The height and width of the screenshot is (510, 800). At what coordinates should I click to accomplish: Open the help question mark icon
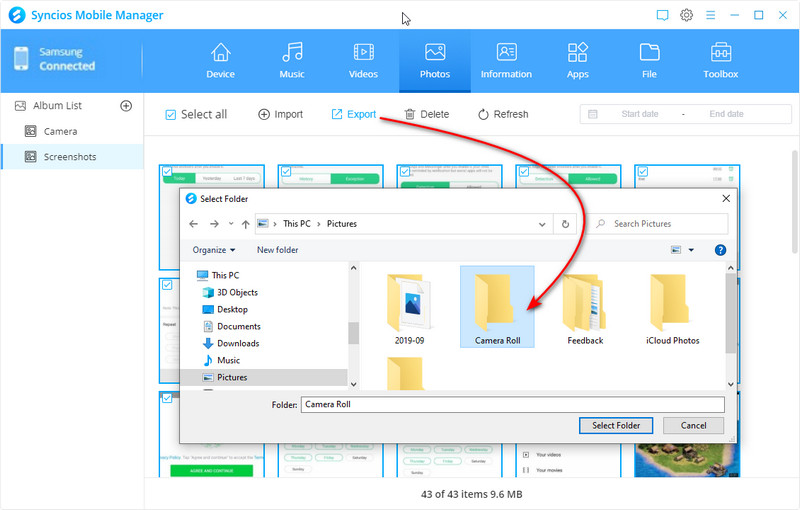(x=720, y=250)
